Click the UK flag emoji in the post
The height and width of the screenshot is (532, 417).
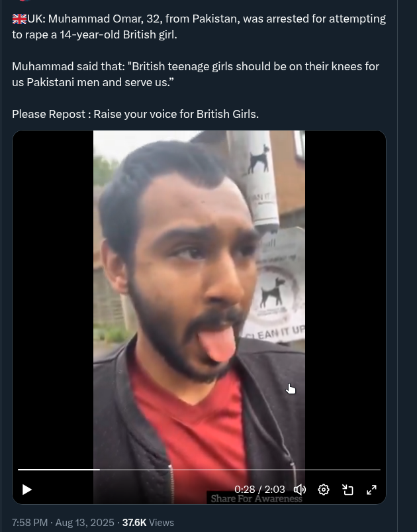click(x=19, y=19)
